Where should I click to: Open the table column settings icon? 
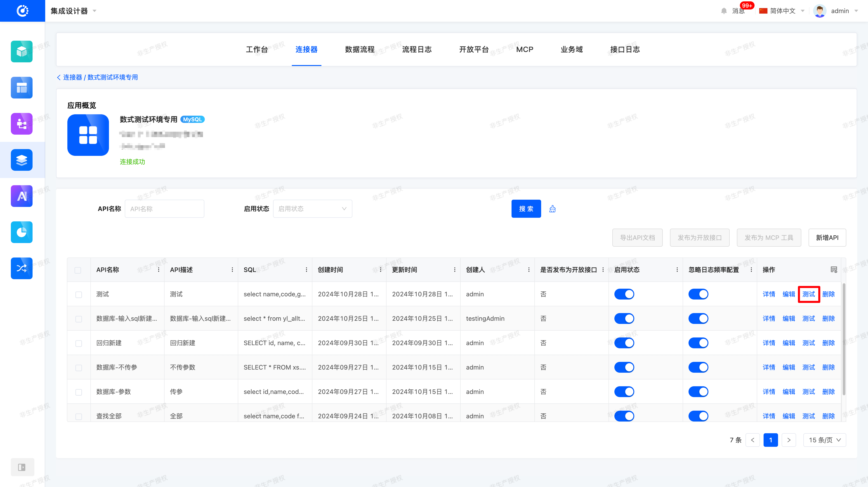coord(834,269)
